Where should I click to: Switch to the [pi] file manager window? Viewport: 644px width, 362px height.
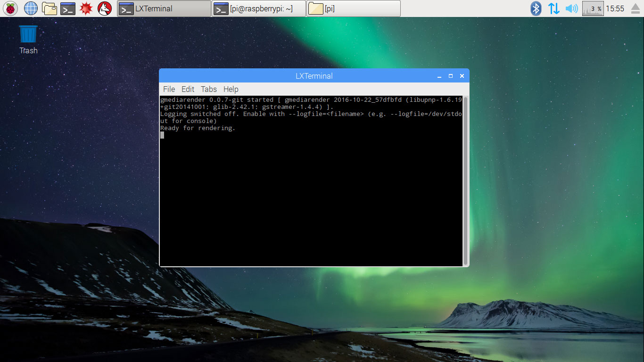pos(353,8)
